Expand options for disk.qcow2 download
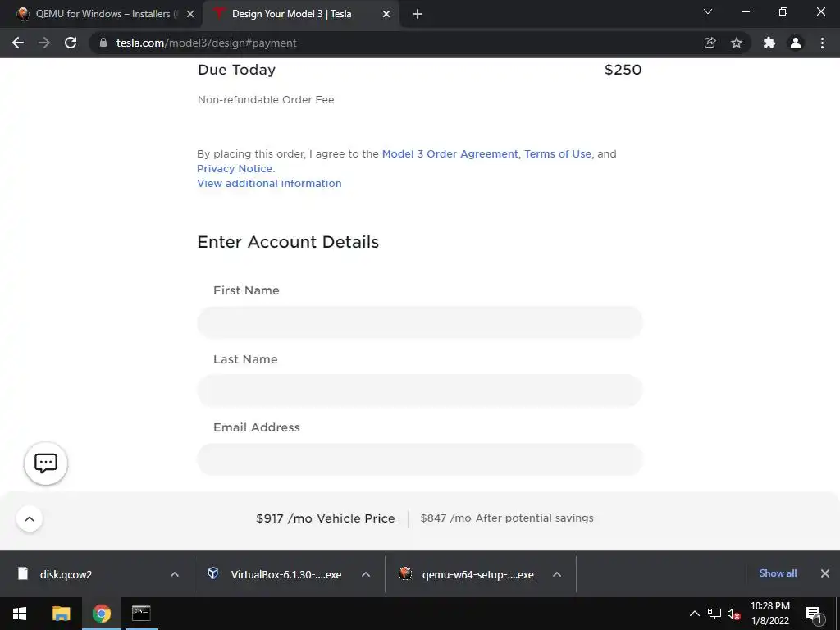The image size is (840, 630). 175,574
